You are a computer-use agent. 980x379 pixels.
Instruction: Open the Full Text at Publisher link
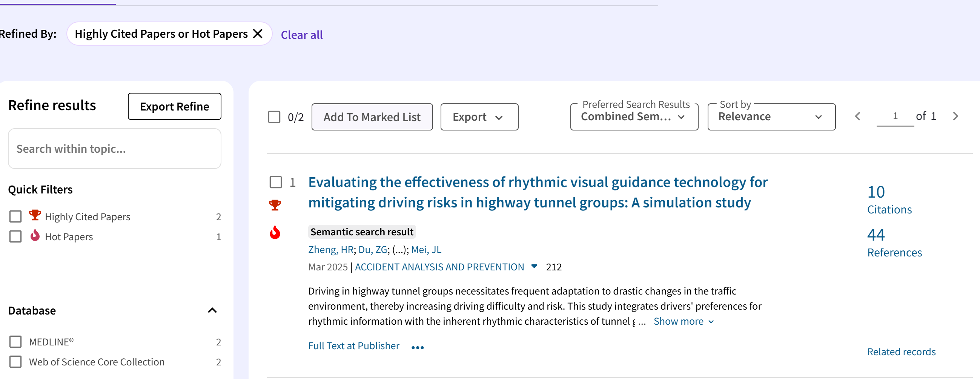coord(353,345)
